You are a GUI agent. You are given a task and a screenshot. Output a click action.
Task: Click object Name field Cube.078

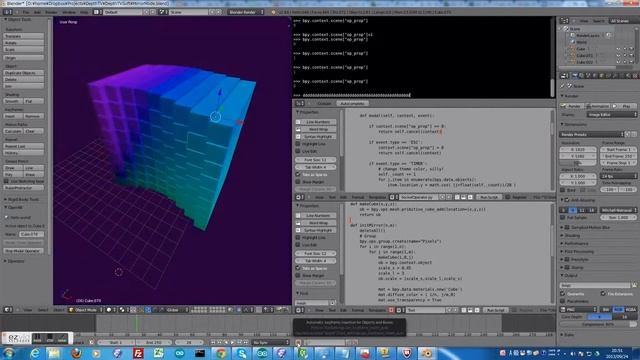tap(31, 234)
